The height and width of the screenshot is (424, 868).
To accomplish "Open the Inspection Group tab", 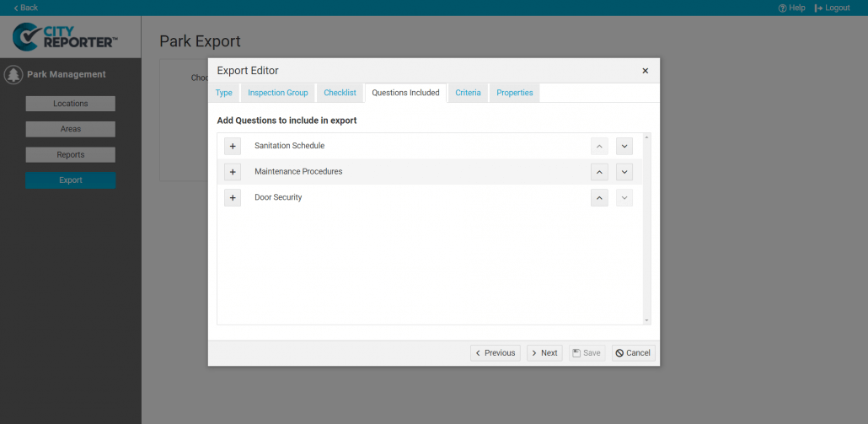I will click(x=278, y=93).
